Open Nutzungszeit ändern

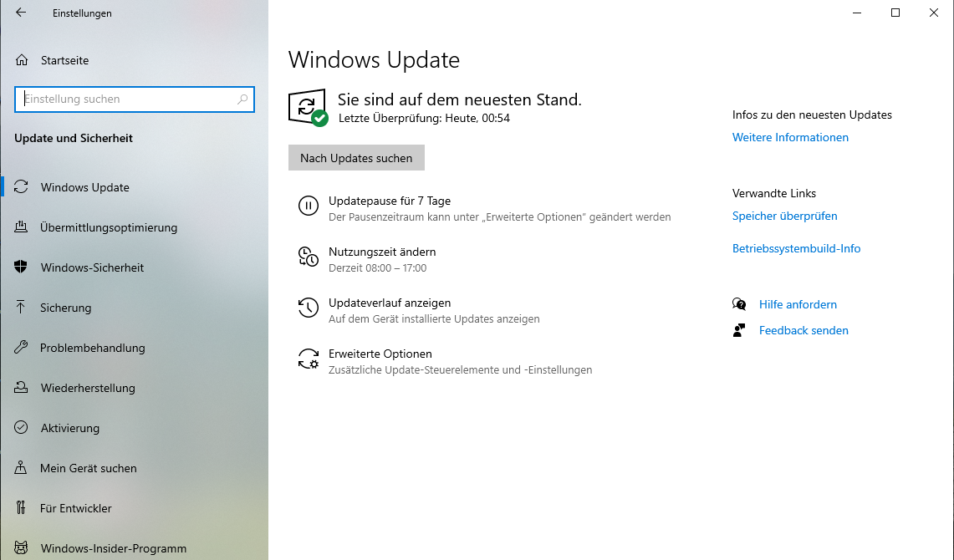coord(382,252)
